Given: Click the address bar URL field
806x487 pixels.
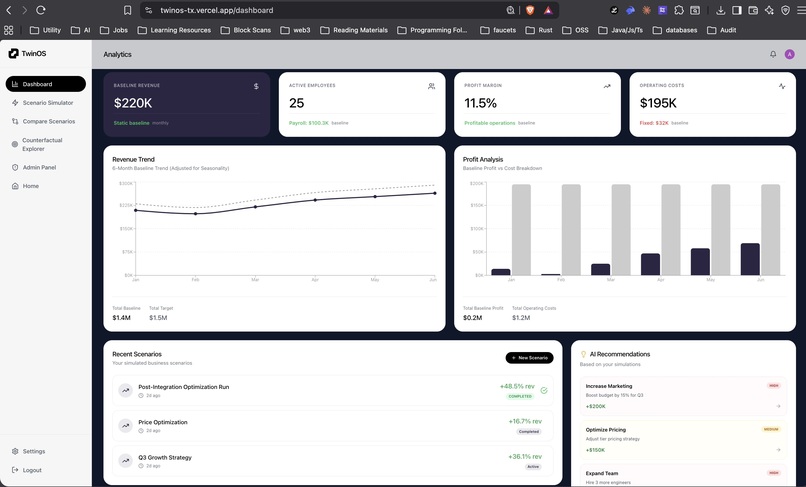Looking at the screenshot, I should point(329,10).
